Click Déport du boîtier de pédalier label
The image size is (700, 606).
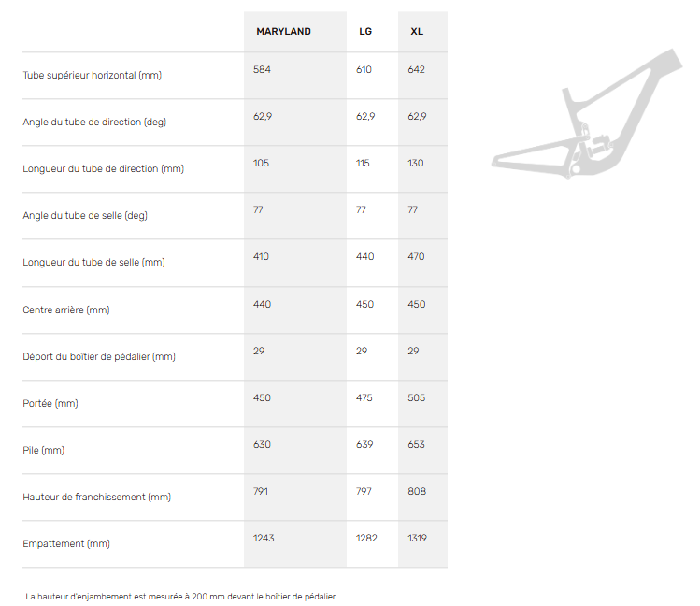click(x=99, y=356)
